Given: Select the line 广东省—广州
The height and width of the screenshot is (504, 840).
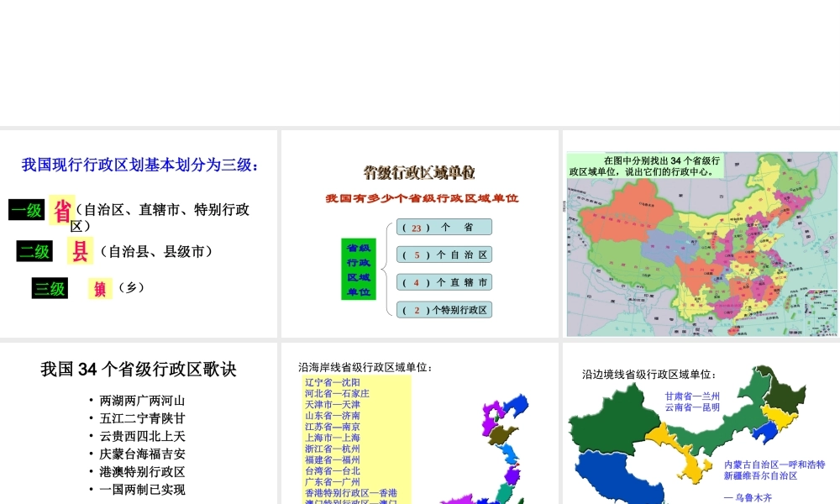Looking at the screenshot, I should [x=333, y=482].
